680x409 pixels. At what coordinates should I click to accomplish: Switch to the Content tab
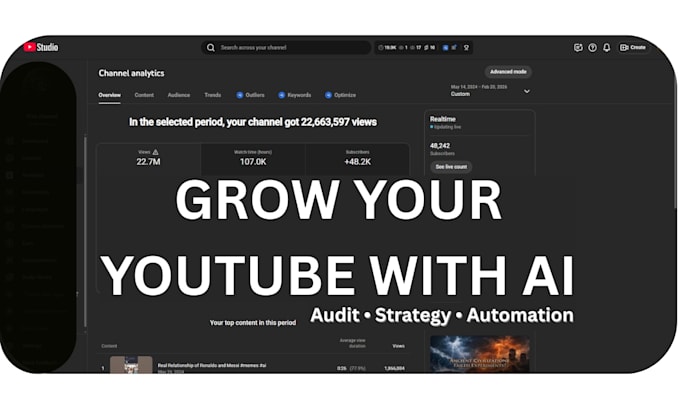[144, 95]
